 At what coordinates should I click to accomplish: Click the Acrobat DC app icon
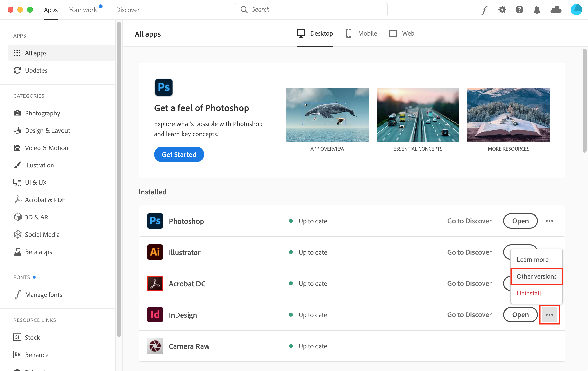(155, 283)
